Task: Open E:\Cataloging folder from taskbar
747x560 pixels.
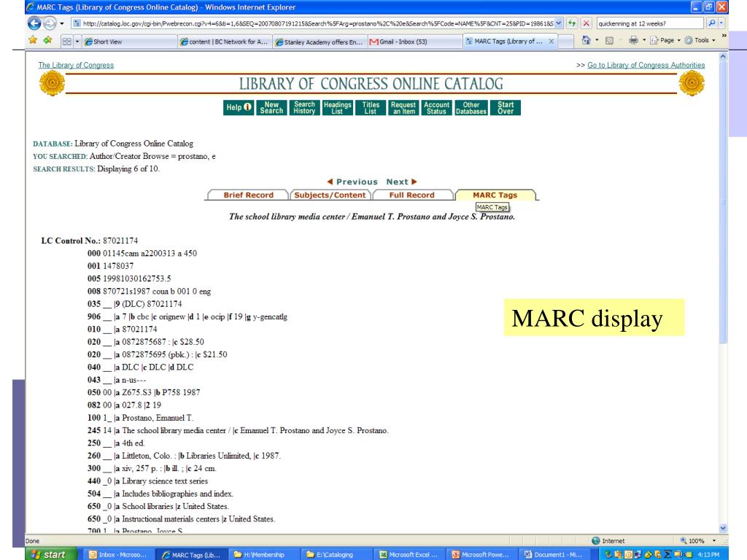Action: [336, 555]
